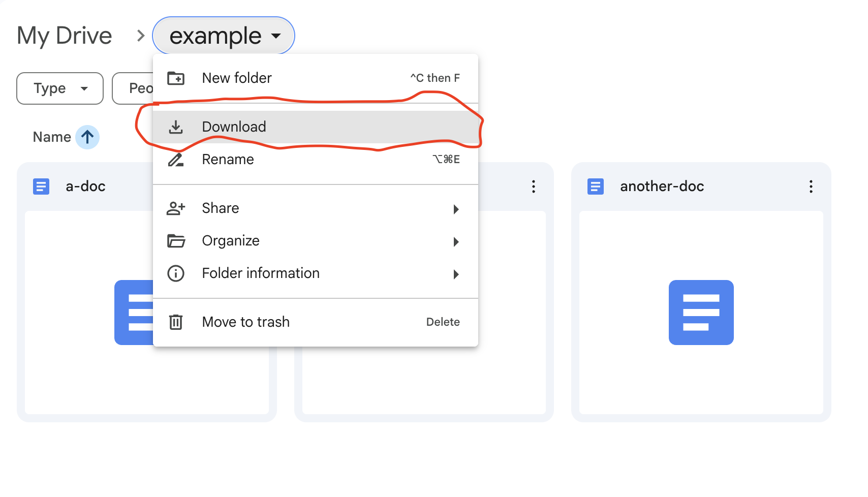
Task: Toggle the Name sort direction arrow
Action: 87,137
